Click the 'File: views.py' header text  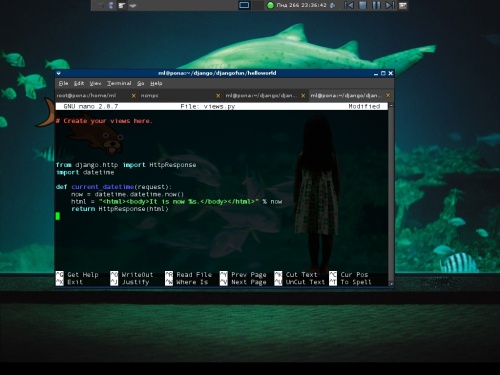(208, 106)
